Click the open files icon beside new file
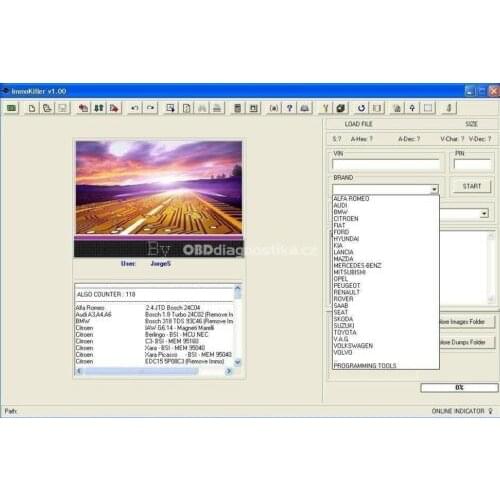500x500 pixels. point(47,108)
